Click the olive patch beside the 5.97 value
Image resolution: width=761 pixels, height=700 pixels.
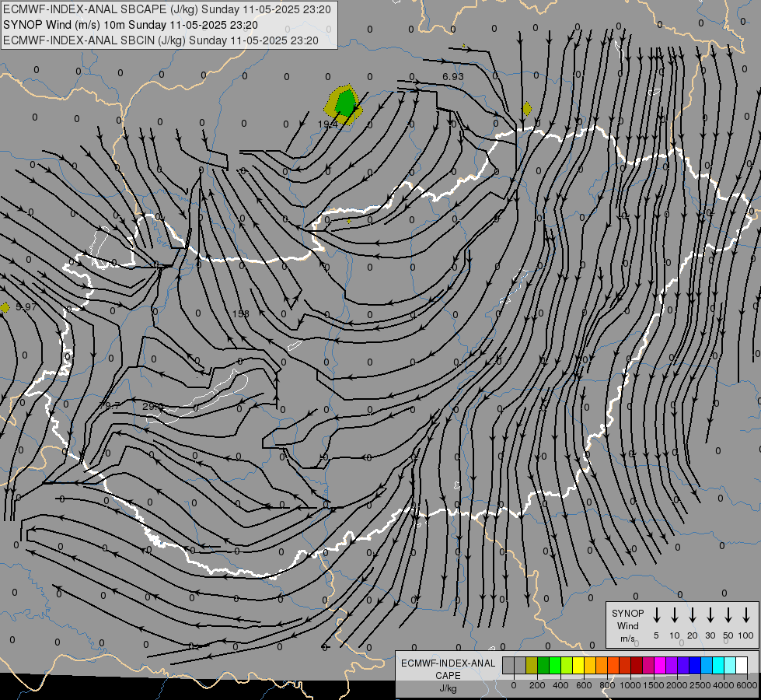click(5, 307)
